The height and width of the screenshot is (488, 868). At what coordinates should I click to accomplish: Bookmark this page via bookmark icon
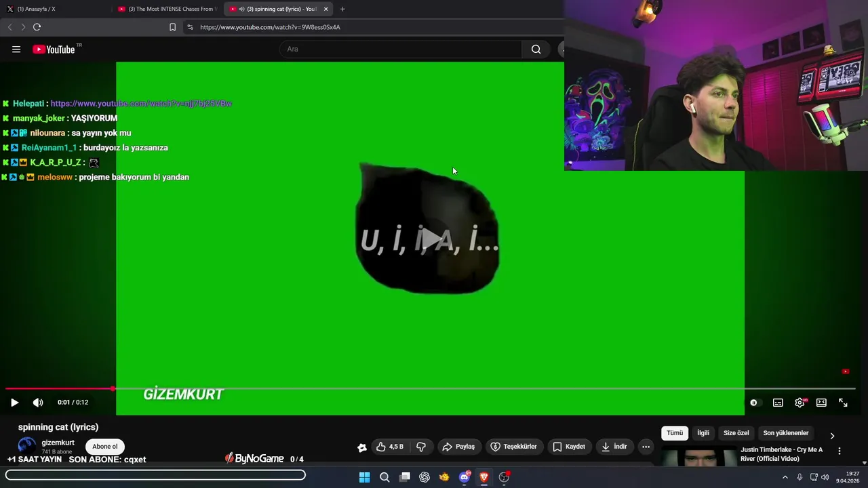click(x=172, y=27)
